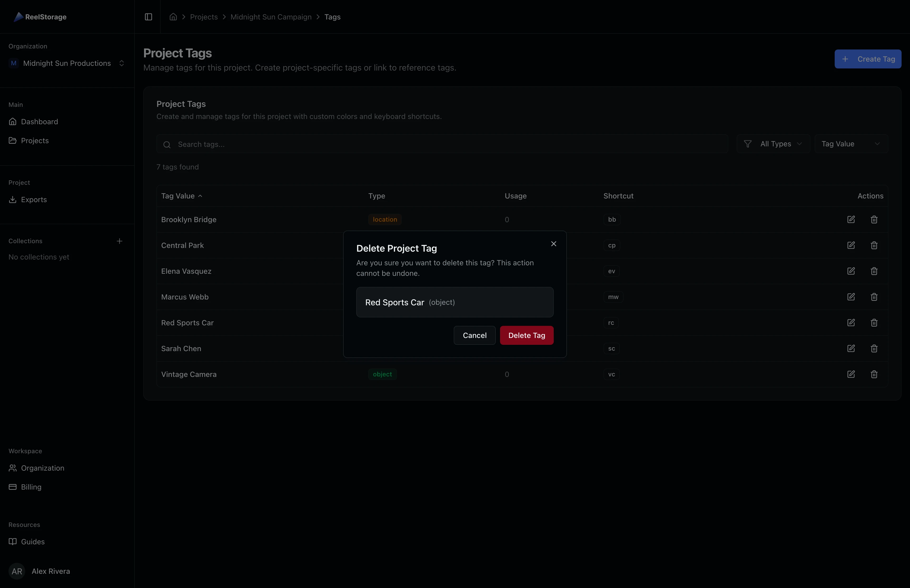Click the home icon in the breadcrumb
Viewport: 910px width, 588px height.
click(173, 17)
